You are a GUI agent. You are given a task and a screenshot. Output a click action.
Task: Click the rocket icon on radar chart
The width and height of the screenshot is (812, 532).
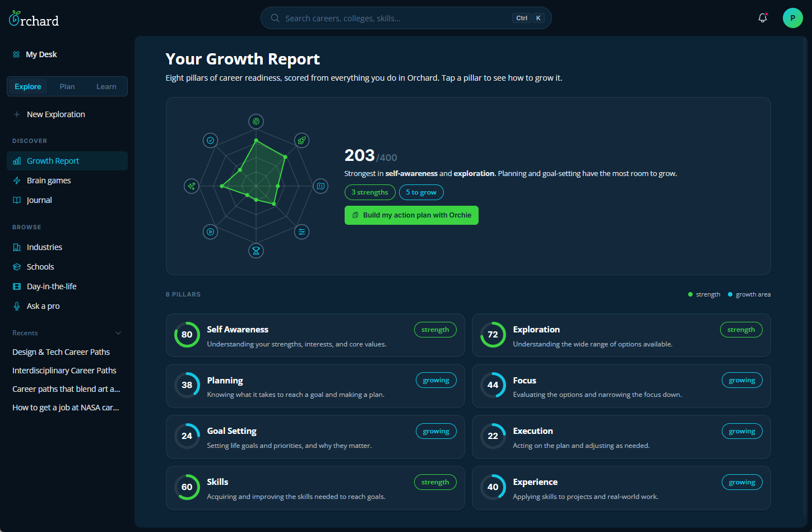[301, 141]
